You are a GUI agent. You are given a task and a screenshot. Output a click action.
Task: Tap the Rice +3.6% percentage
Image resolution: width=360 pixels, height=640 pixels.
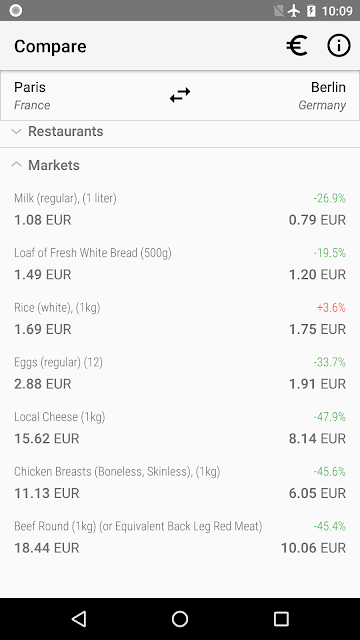(x=331, y=307)
